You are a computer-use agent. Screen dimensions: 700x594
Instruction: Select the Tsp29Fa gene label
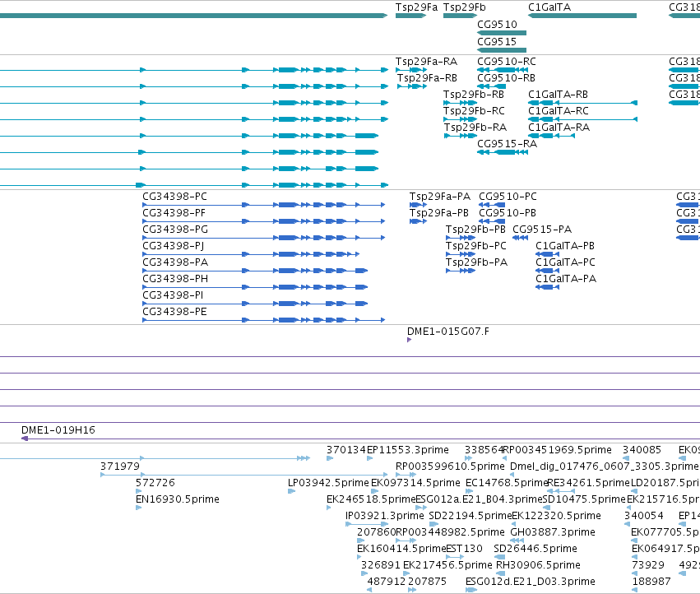416,7
